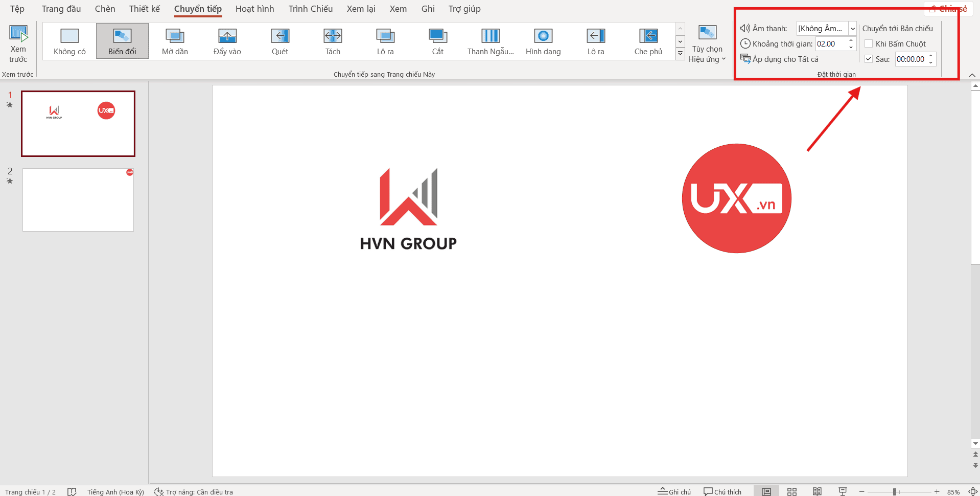Decrease the Khoảng thời gian duration value
Screen dimensions: 980x496
tap(851, 47)
